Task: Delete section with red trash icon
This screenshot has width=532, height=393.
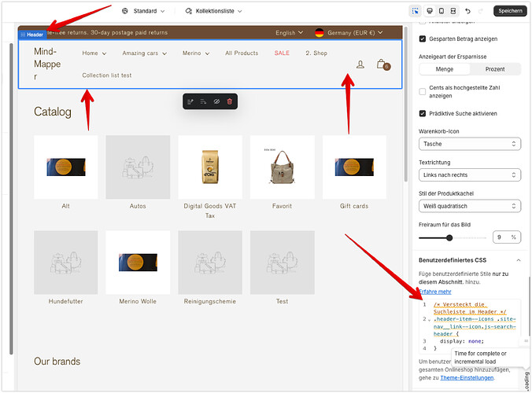Action: pos(229,101)
